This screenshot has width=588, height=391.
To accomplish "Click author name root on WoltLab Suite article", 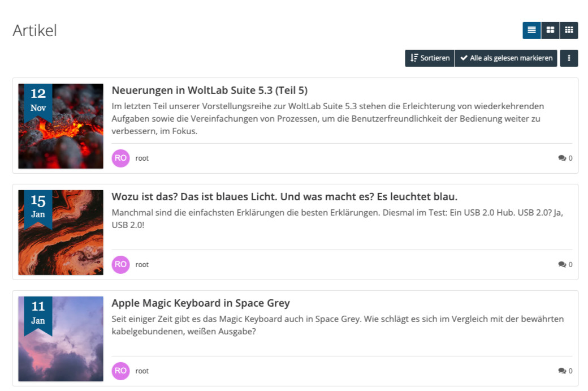I will click(142, 158).
